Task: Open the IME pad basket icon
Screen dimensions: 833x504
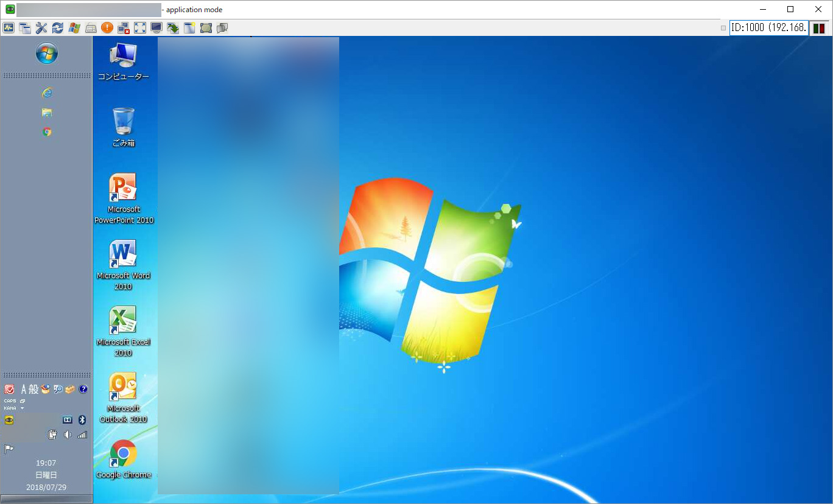Action: (x=46, y=389)
